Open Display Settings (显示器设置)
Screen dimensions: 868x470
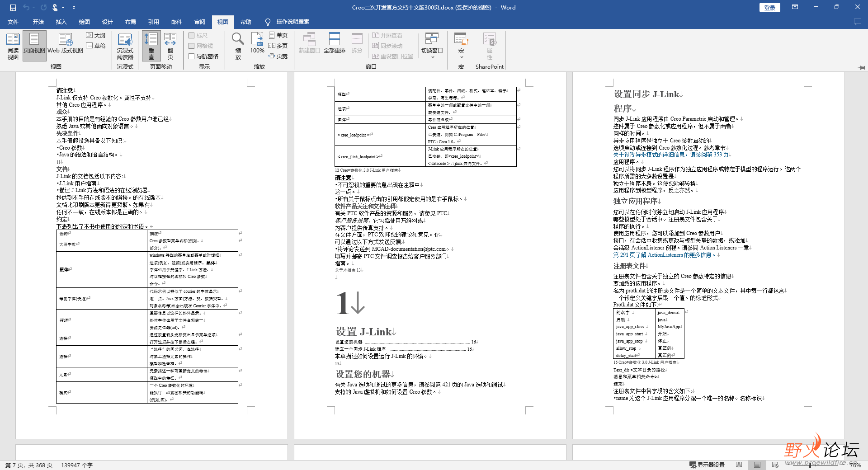pyautogui.click(x=707, y=465)
